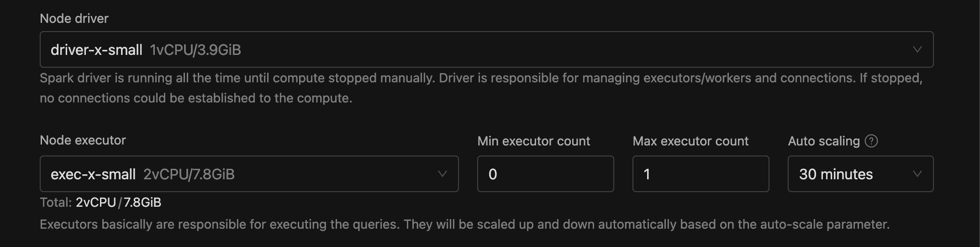Click the Node driver dropdown chevron arrow

917,49
